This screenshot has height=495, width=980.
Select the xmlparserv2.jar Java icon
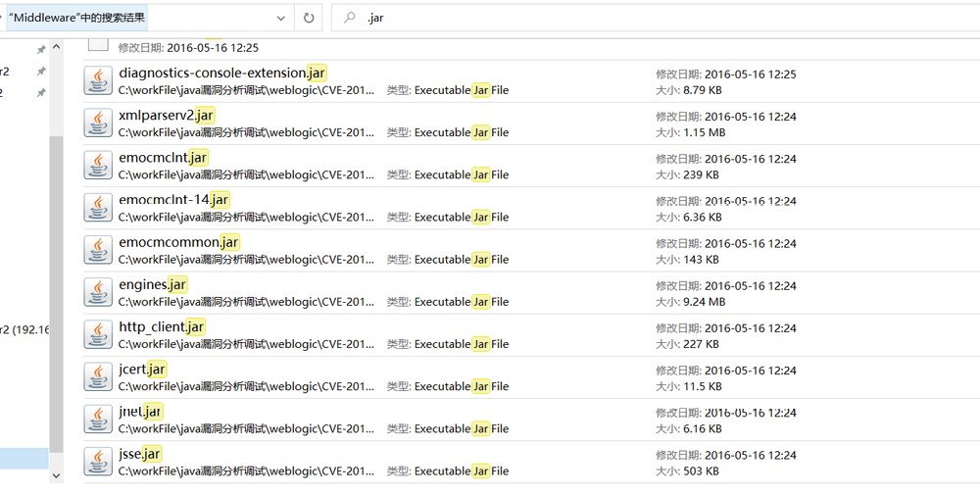98,124
